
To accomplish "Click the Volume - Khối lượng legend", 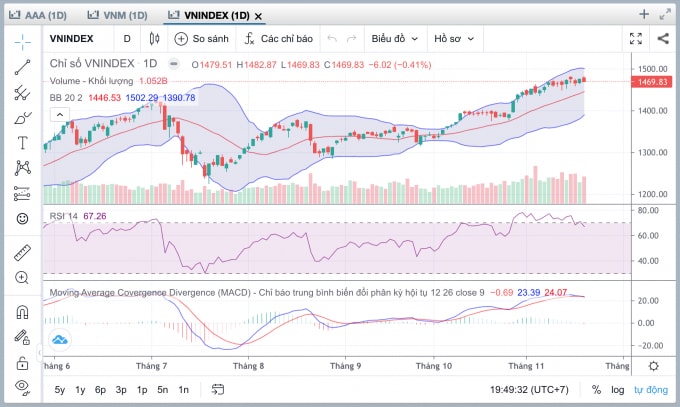I will pyautogui.click(x=91, y=81).
